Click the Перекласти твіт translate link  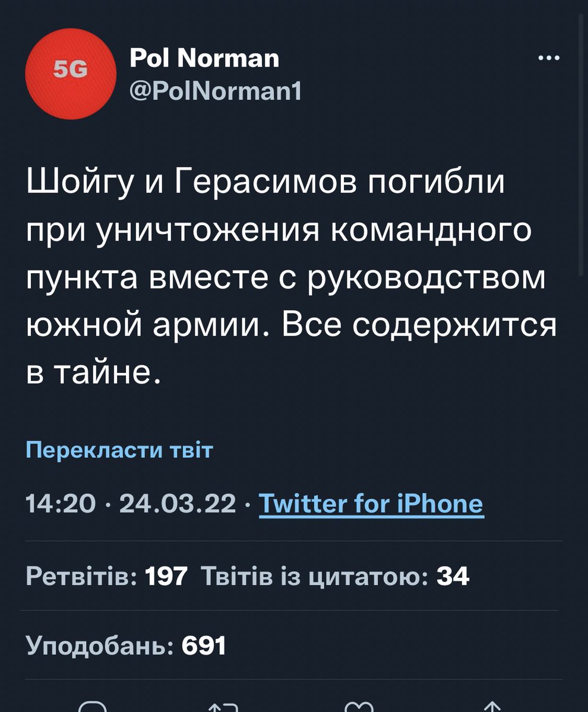point(119,451)
